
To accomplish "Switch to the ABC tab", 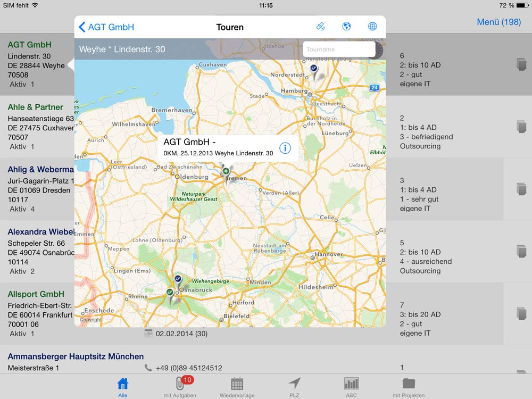I will [x=351, y=387].
